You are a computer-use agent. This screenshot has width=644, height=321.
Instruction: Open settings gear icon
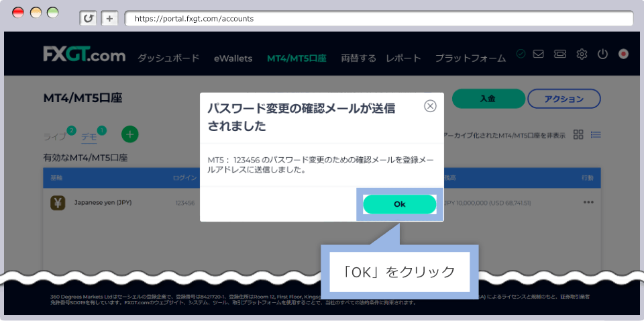pyautogui.click(x=582, y=54)
